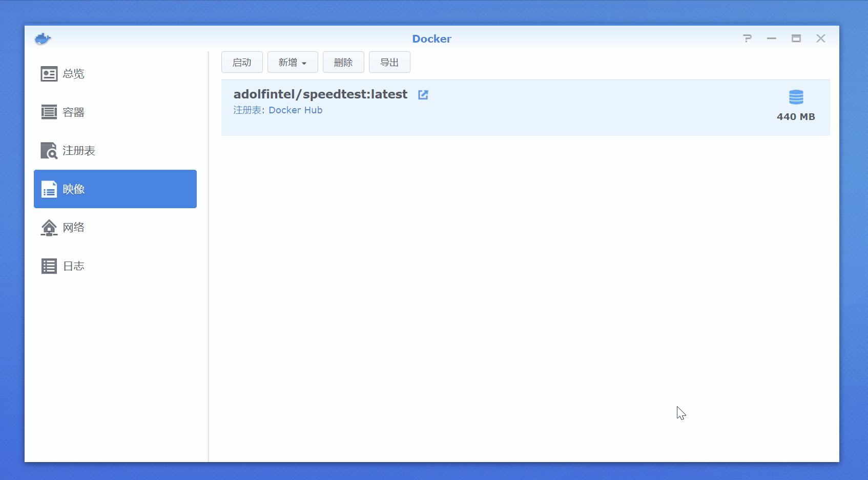
Task: Click the Docker window title text
Action: tap(431, 39)
